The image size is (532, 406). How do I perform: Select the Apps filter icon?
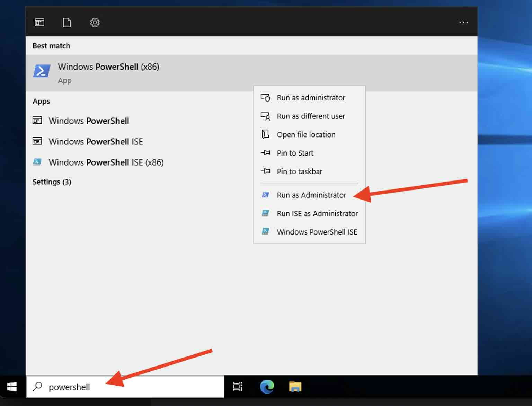click(39, 22)
